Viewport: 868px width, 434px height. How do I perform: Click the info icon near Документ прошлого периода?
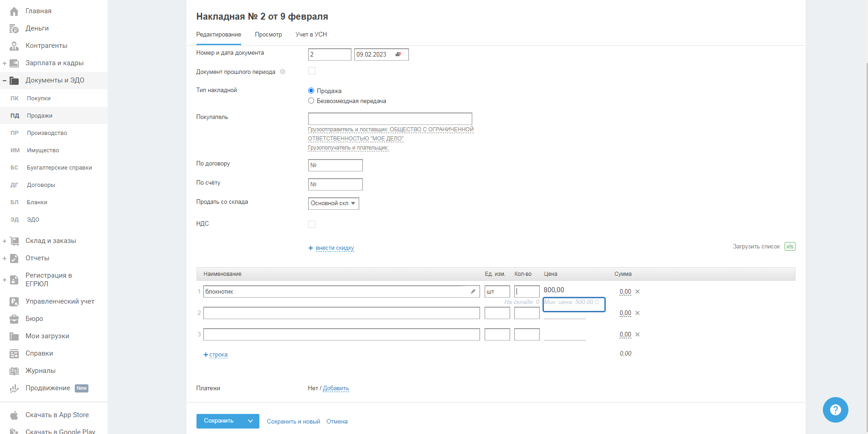(x=283, y=72)
